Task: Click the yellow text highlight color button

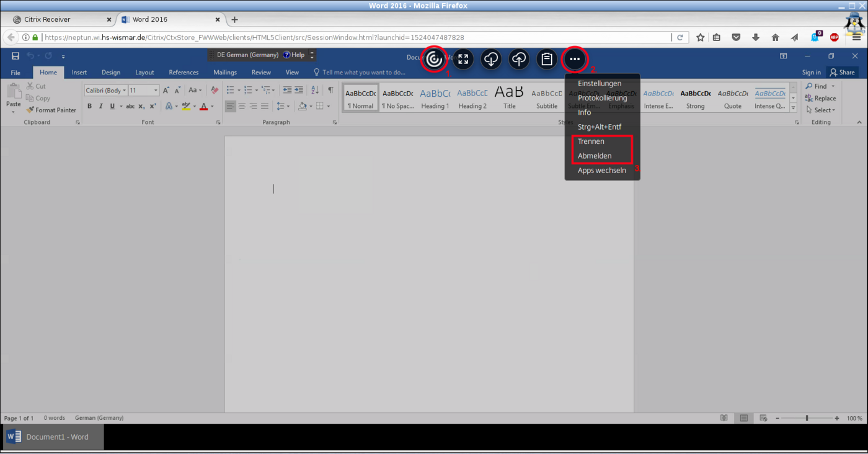Action: [185, 106]
